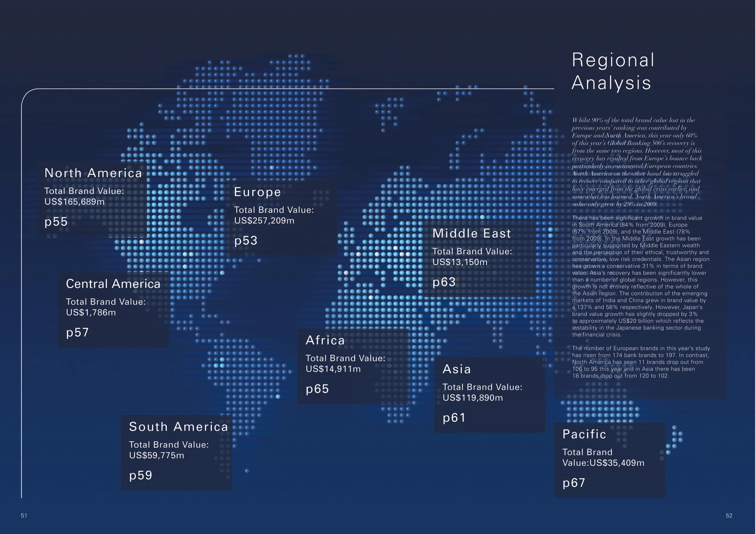The height and width of the screenshot is (534, 756).
Task: Open page reference 'p53'
Action: click(x=246, y=241)
